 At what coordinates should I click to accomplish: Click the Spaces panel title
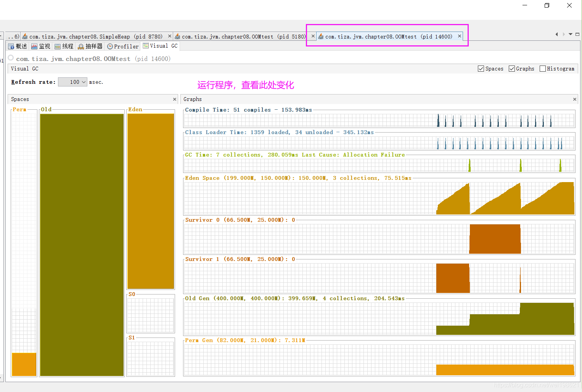tap(20, 99)
